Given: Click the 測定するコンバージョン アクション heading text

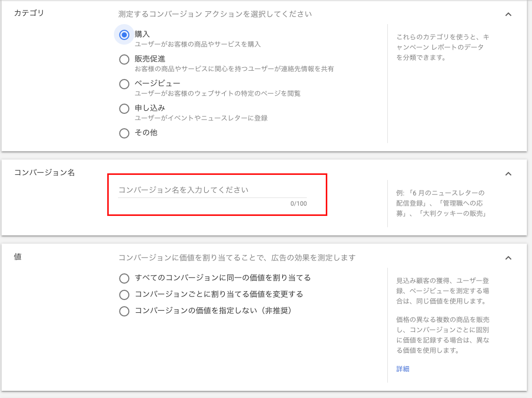Looking at the screenshot, I should pos(214,14).
